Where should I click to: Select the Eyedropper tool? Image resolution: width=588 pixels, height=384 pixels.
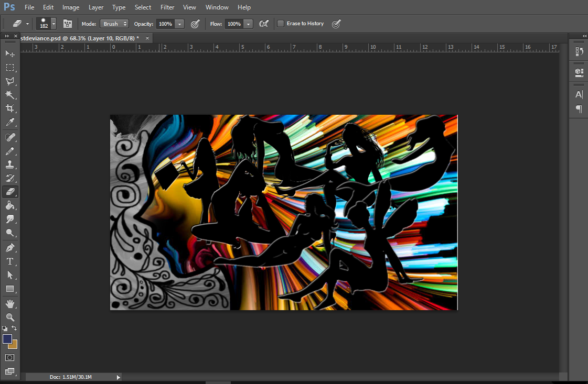[10, 122]
